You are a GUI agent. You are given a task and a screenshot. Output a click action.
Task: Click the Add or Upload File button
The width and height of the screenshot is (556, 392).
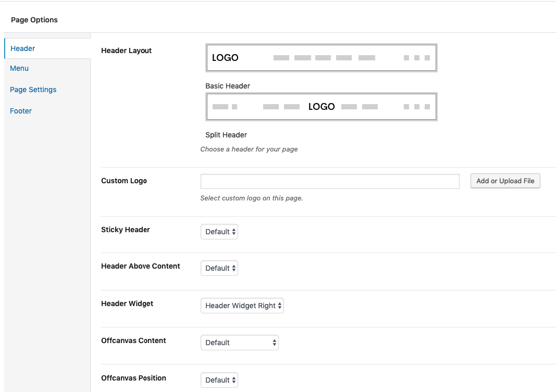505,181
